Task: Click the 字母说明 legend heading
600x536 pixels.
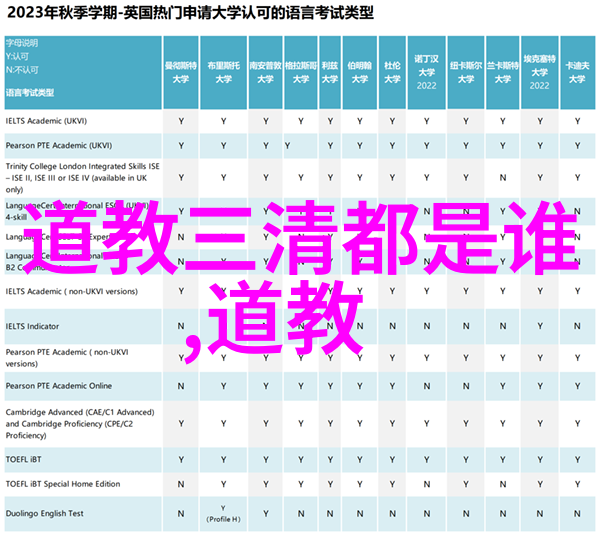Action: (x=22, y=43)
